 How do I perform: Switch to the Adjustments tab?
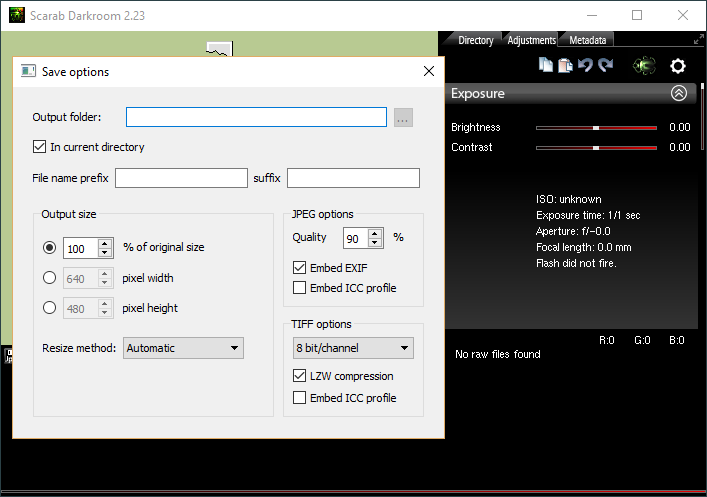(x=532, y=40)
